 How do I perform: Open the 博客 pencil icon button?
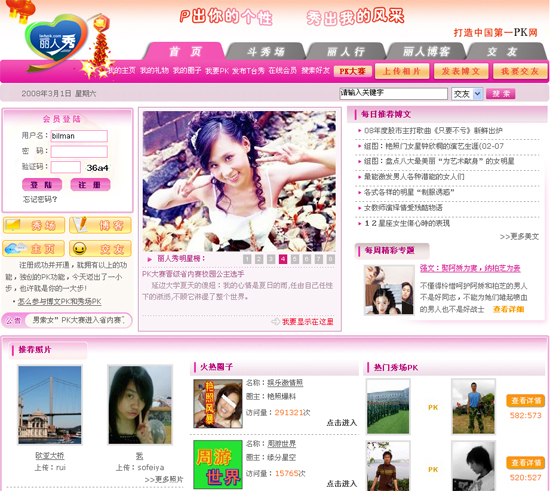pos(100,225)
